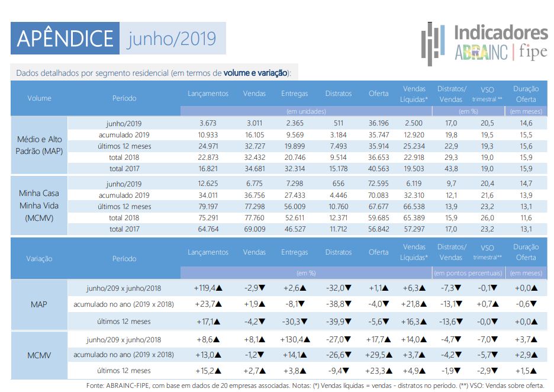The image size is (554, 392).
Task: Click the Duração Oferta header in Variação table
Action: (526, 252)
